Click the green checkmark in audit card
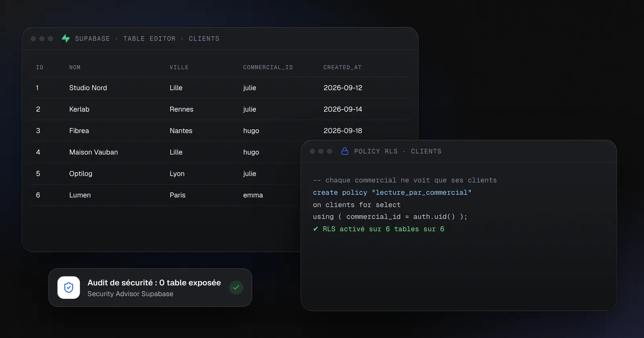 click(x=236, y=288)
